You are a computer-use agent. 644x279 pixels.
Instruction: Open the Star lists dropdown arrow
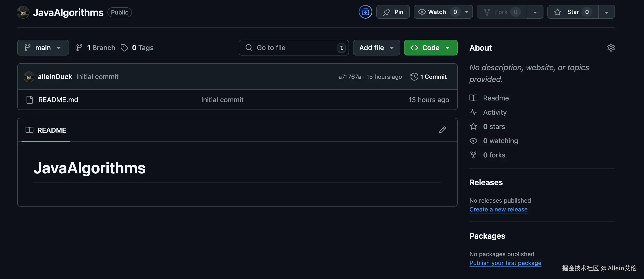(x=606, y=12)
